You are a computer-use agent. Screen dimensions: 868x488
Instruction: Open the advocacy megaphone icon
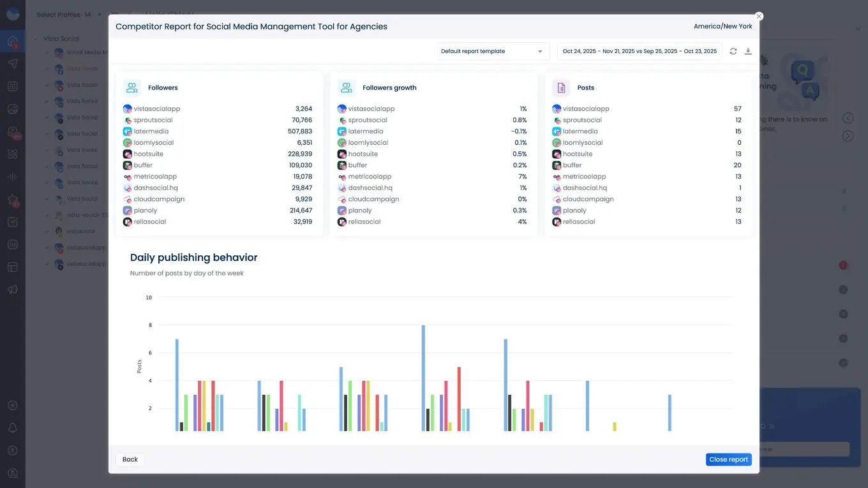coord(13,290)
